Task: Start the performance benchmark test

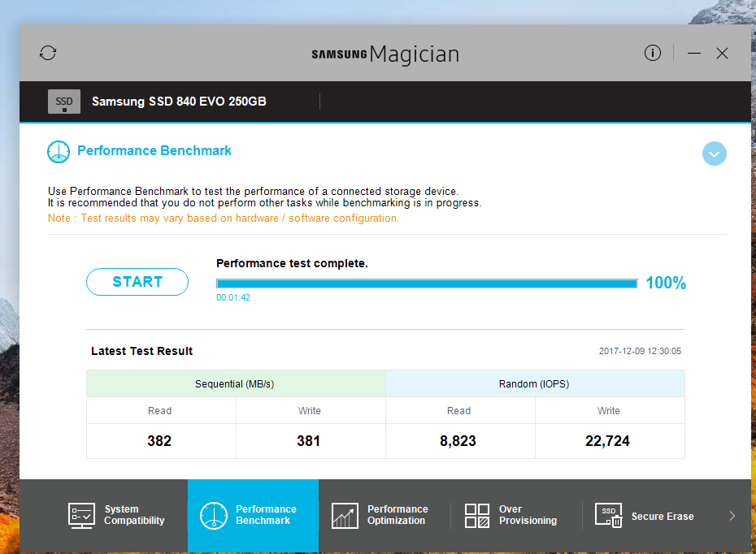Action: tap(137, 282)
